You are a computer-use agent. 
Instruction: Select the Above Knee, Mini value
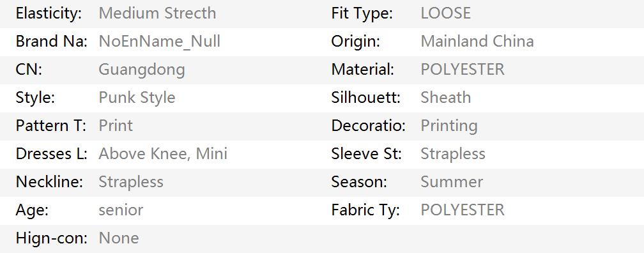tap(163, 153)
